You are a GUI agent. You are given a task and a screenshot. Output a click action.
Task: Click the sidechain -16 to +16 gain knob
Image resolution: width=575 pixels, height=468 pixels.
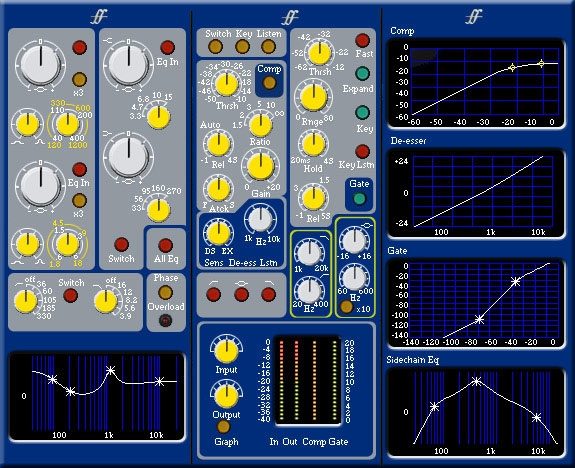click(354, 241)
